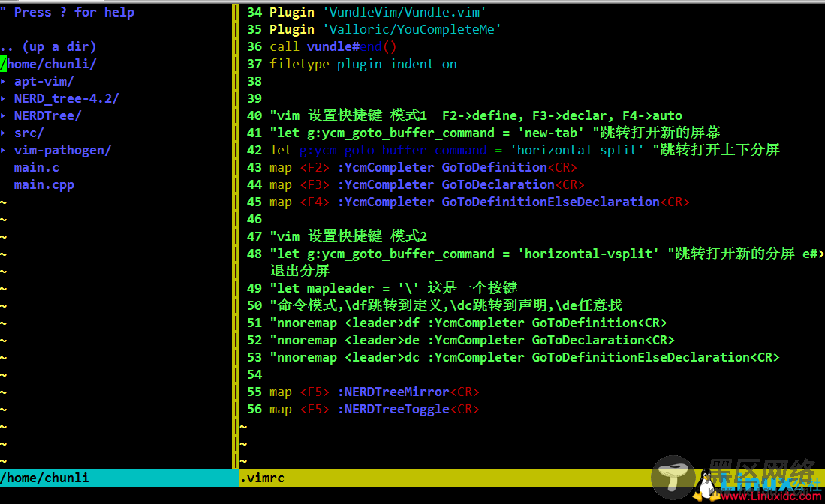Click line number 54 in the gutter

point(254,375)
